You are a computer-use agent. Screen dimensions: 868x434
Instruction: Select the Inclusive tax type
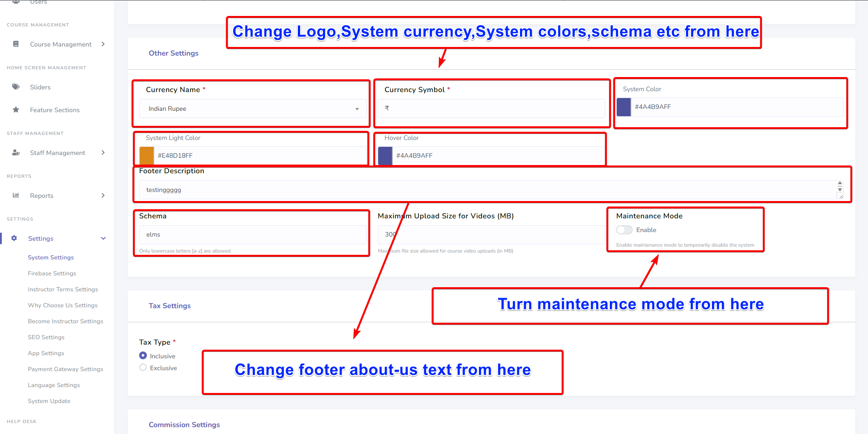143,356
